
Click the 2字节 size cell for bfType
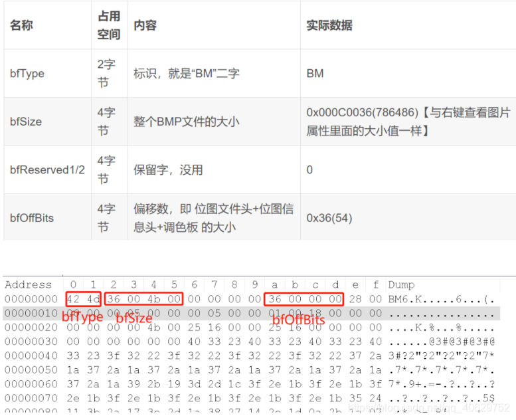coord(110,73)
